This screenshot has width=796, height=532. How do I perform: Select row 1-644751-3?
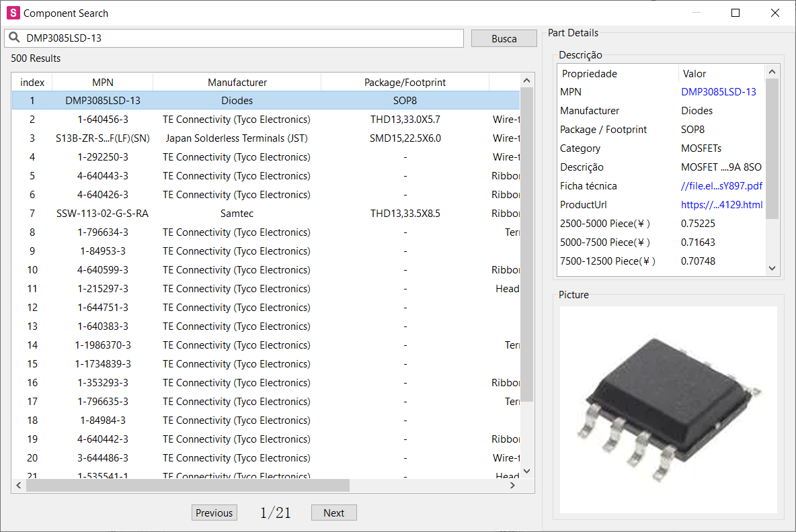coord(266,308)
